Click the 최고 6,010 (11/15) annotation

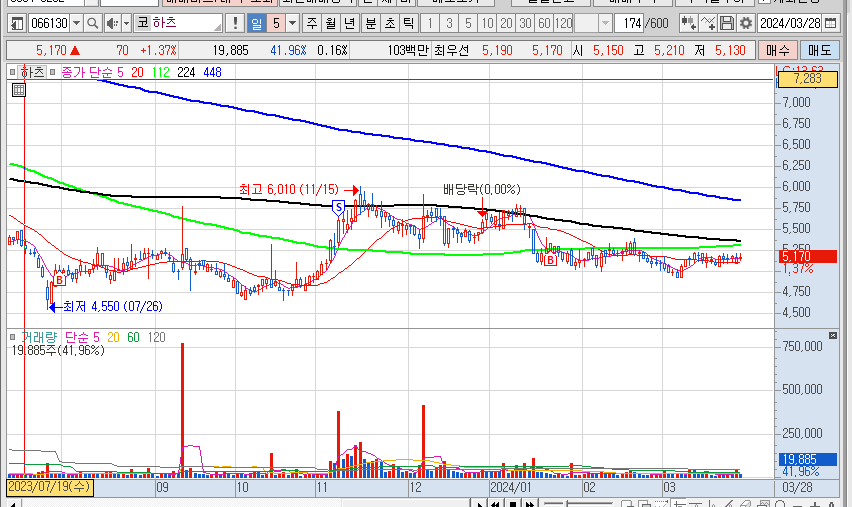[x=289, y=190]
